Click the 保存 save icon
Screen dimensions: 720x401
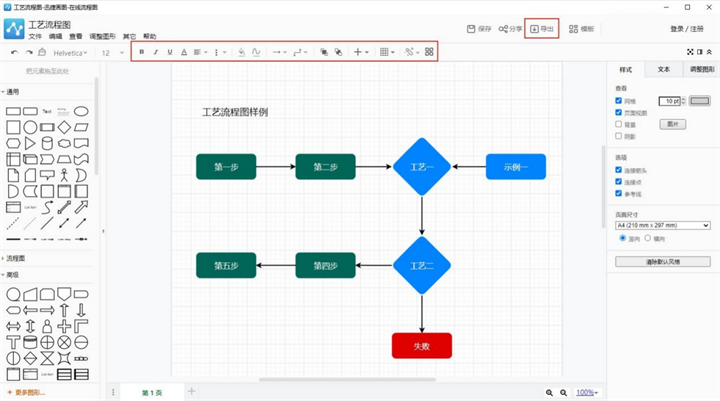pyautogui.click(x=478, y=29)
